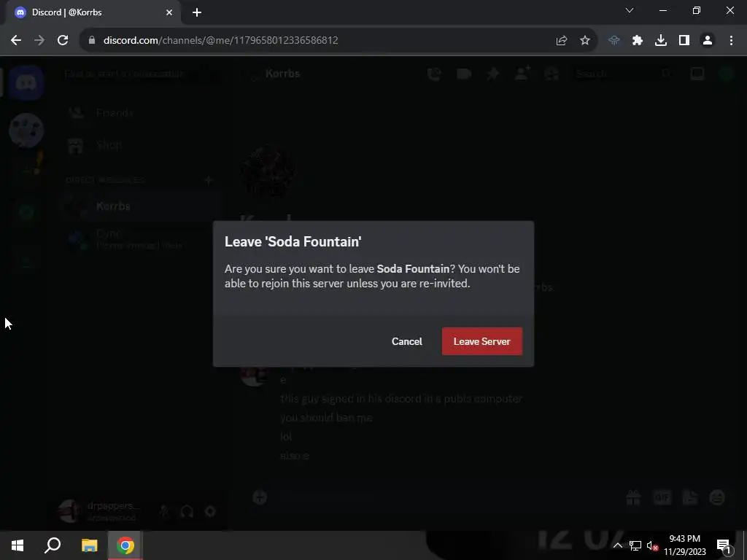Bookmark this tab star icon
The image size is (747, 560).
[585, 41]
